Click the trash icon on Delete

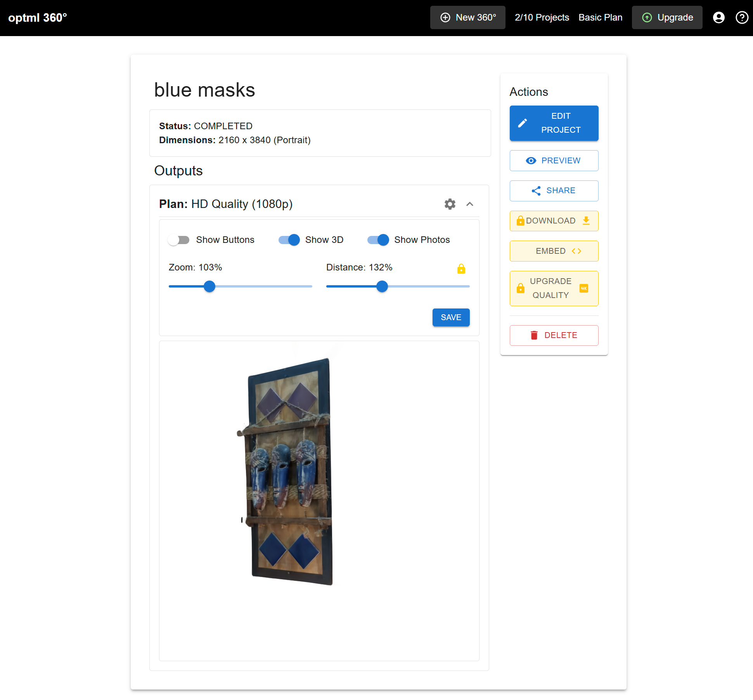[x=534, y=335]
